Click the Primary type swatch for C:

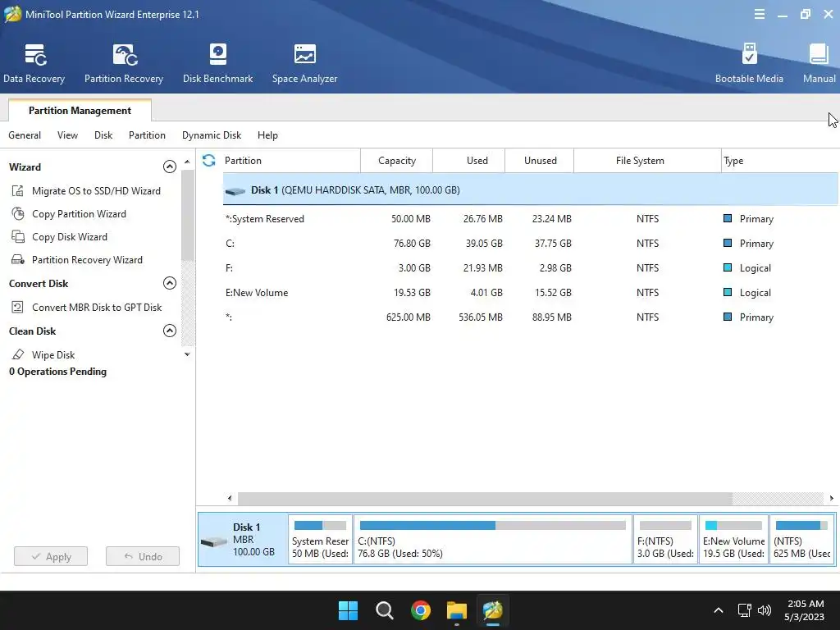(728, 243)
